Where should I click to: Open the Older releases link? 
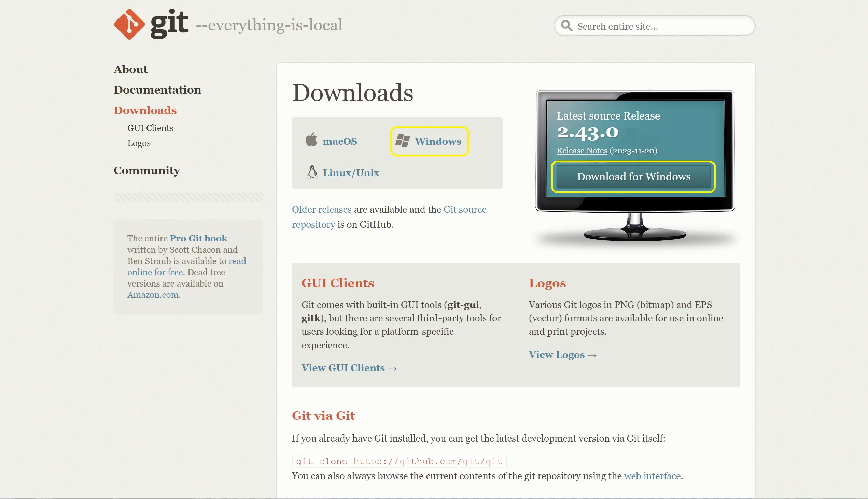(321, 209)
